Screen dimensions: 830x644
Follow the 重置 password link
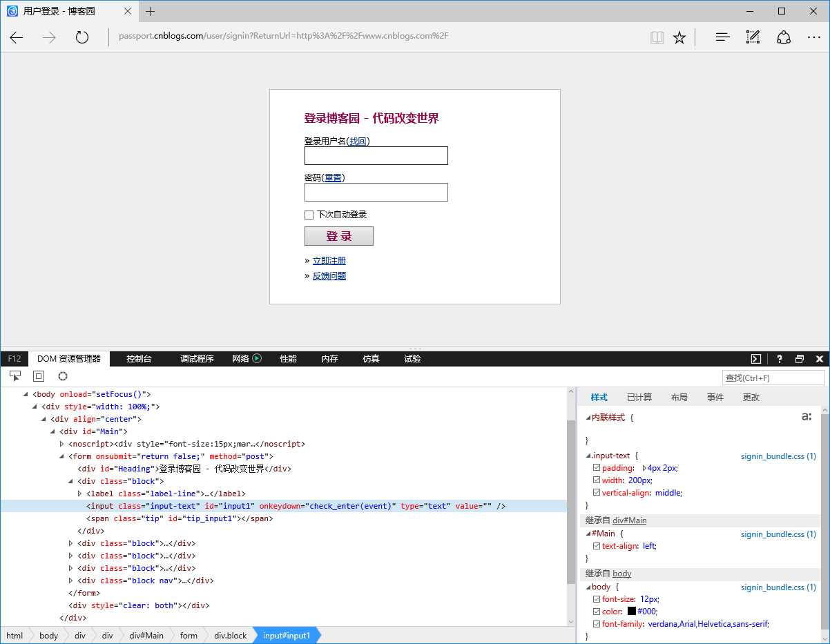(x=333, y=177)
